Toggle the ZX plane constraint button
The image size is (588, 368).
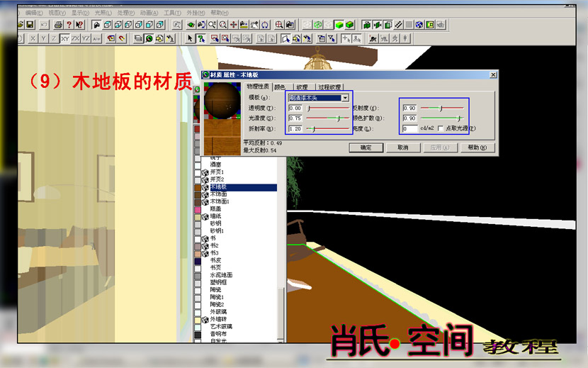(75, 38)
